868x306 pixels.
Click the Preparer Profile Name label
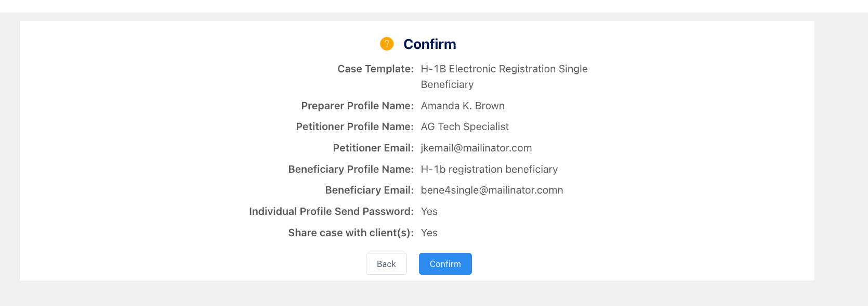tap(357, 106)
